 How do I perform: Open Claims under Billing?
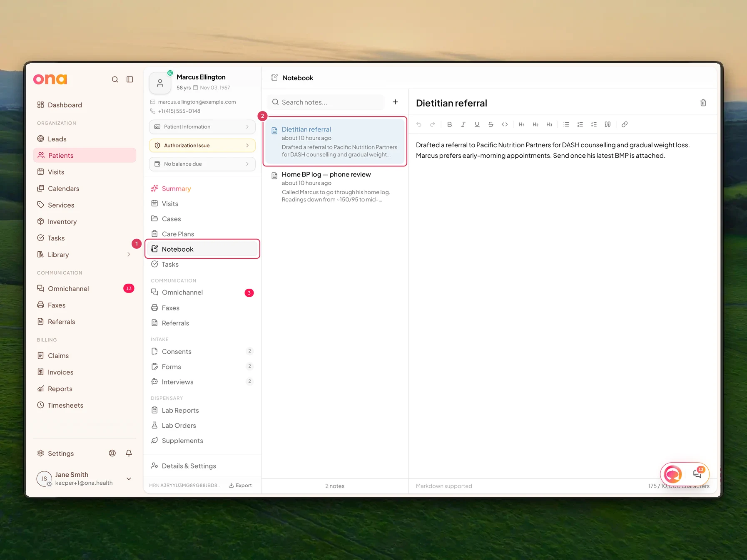(x=85, y=356)
